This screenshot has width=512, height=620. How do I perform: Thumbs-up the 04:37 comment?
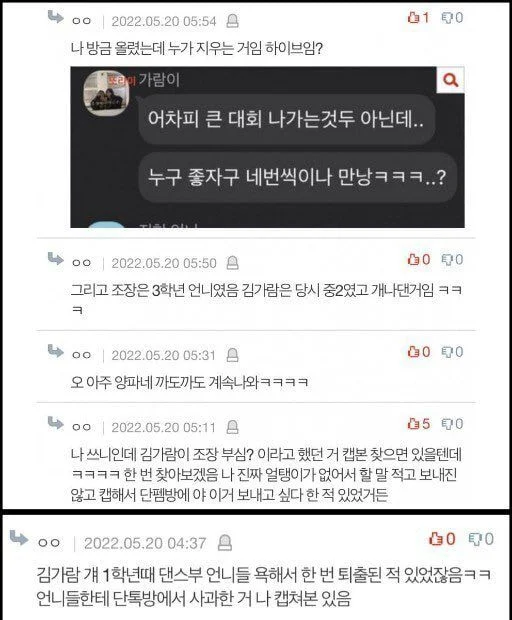click(442, 539)
